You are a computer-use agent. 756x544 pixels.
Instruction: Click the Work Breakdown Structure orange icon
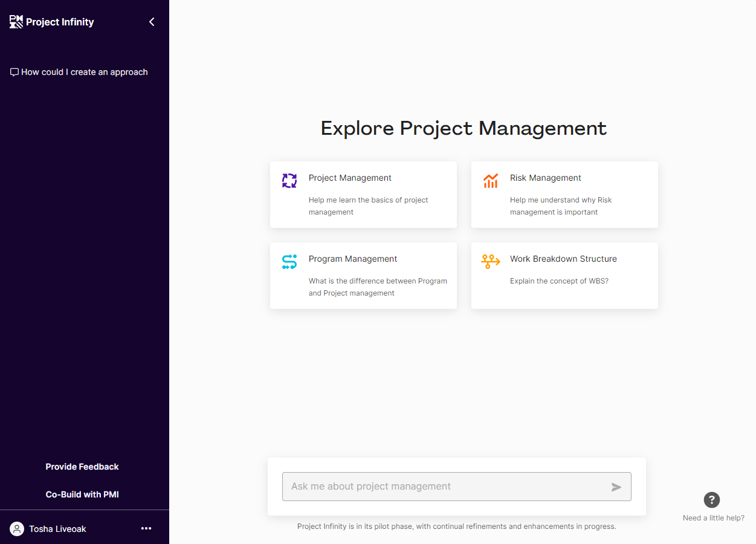[491, 261]
